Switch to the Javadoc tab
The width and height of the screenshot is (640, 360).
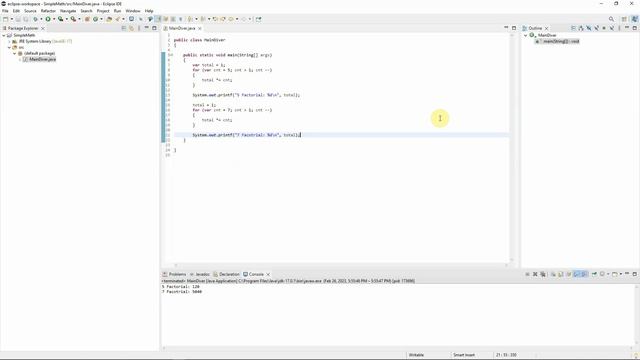coord(200,274)
